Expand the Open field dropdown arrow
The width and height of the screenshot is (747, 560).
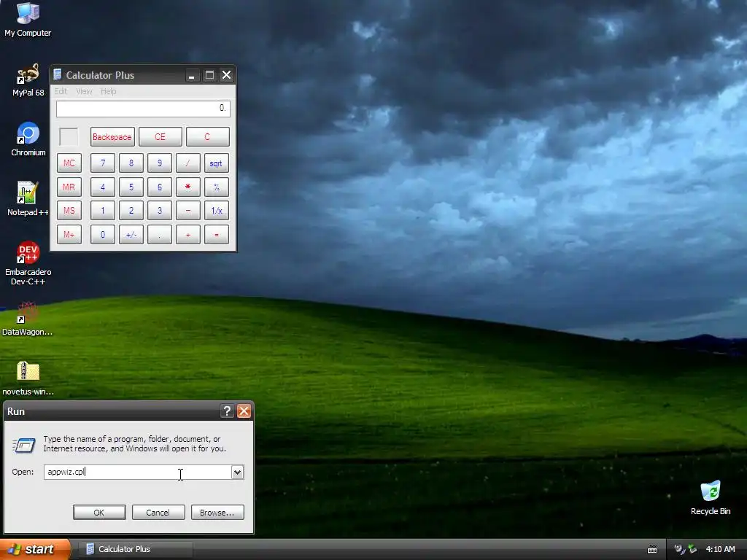coord(237,472)
